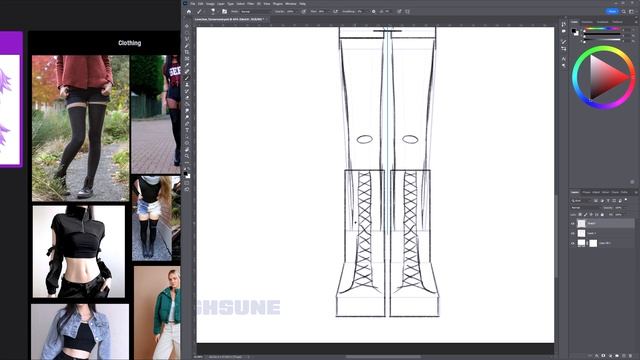
Task: Select the Type tool
Action: [187, 131]
